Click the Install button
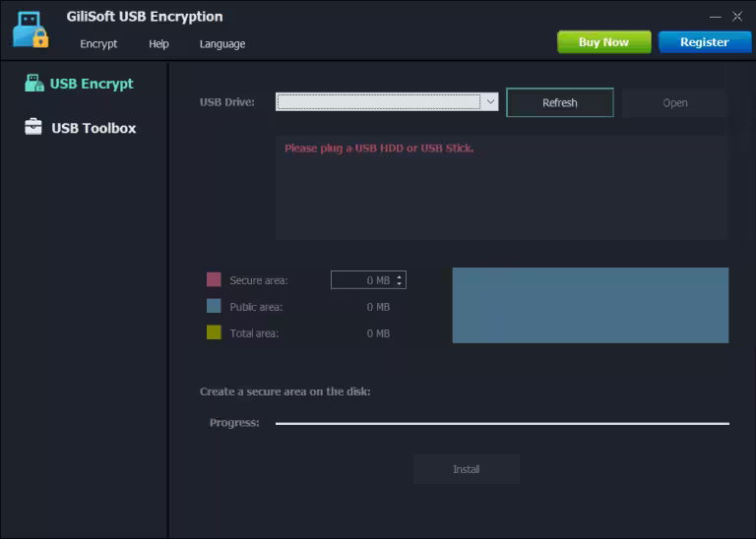756x539 pixels. pyautogui.click(x=467, y=469)
